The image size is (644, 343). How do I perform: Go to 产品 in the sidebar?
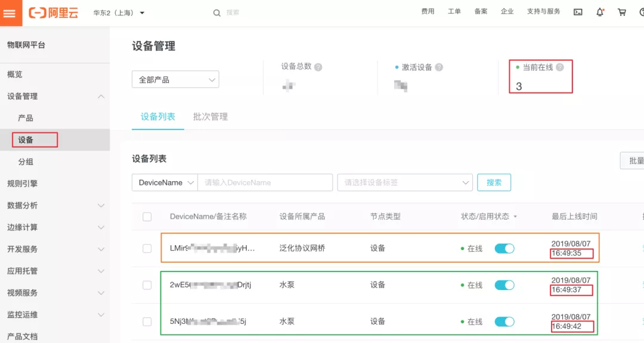[26, 118]
